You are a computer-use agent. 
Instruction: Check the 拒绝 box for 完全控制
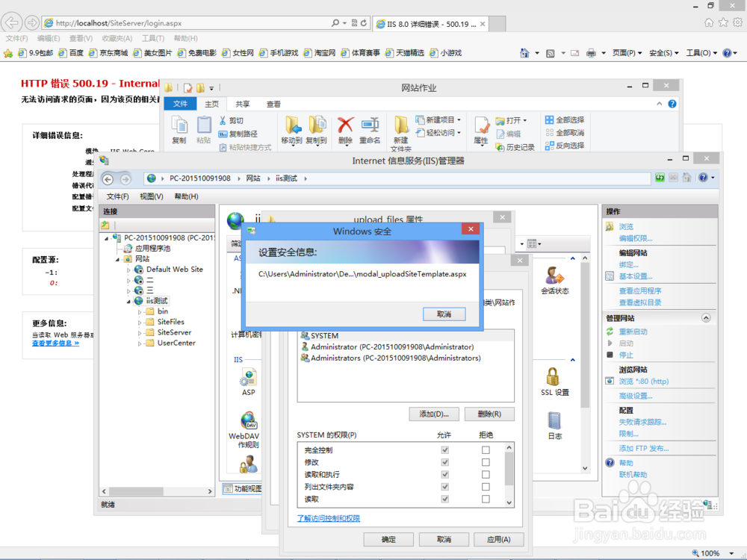click(485, 450)
